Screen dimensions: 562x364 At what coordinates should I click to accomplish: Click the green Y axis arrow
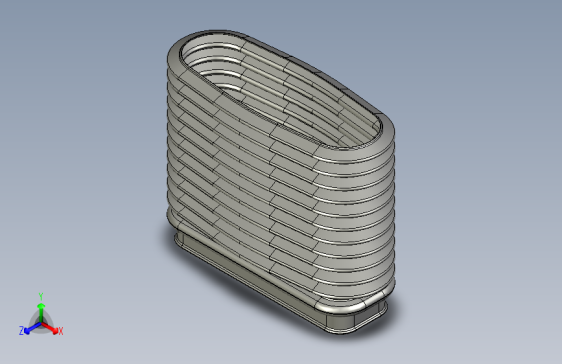tap(41, 312)
